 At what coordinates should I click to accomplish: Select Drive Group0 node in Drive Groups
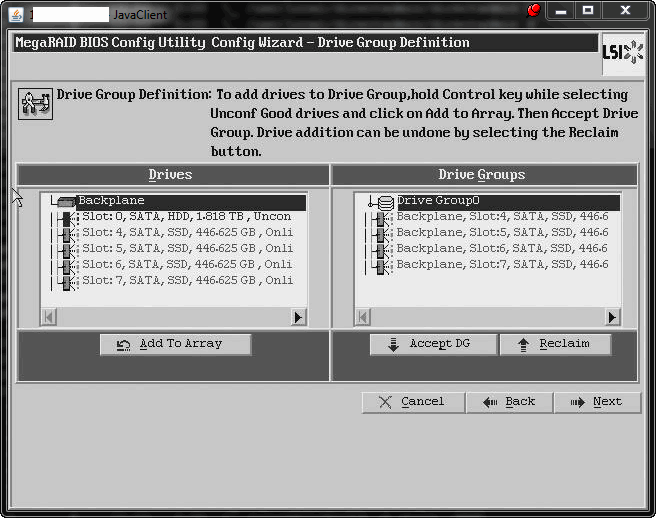click(508, 201)
